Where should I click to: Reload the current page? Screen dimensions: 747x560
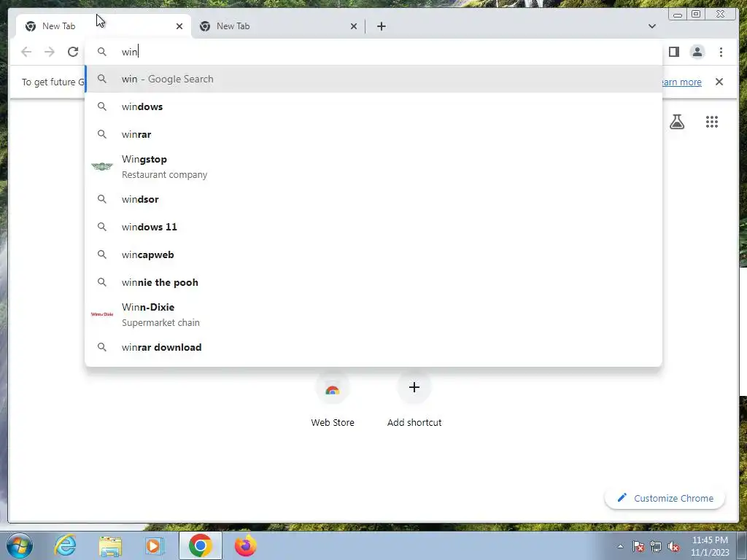point(73,52)
